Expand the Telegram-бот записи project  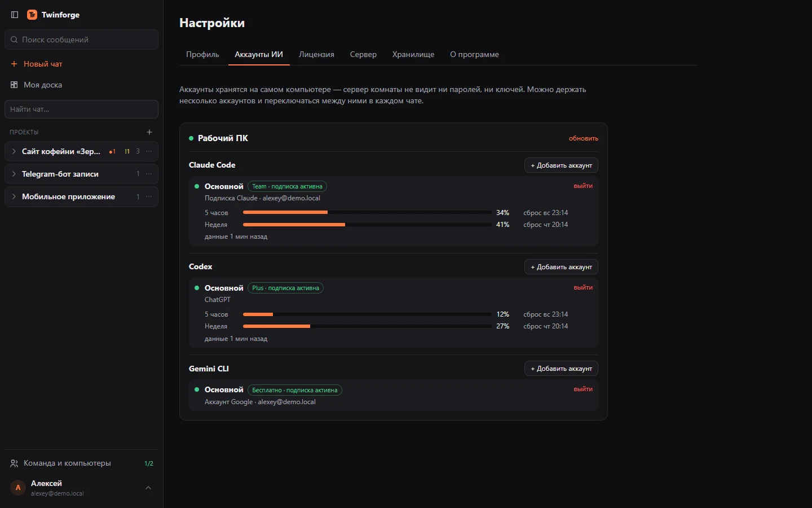14,174
